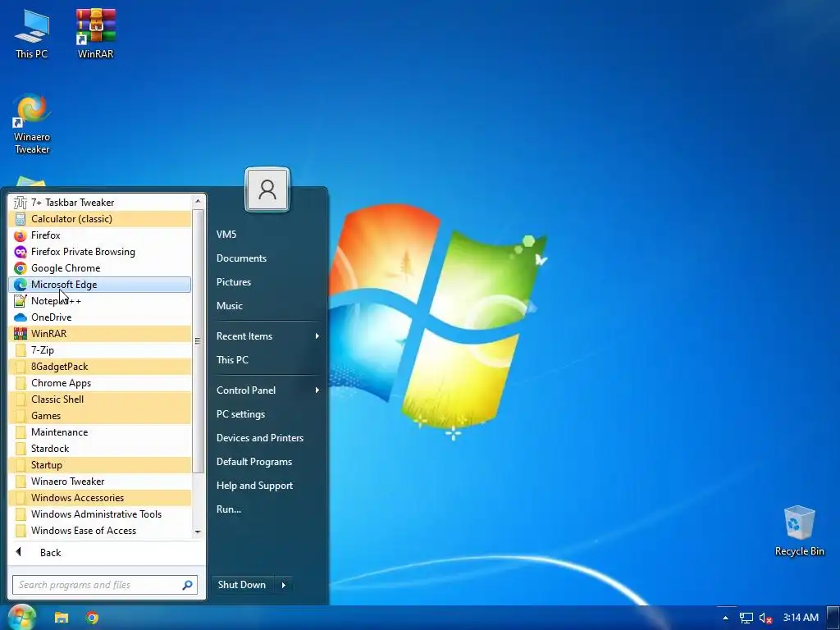Open PC settings
This screenshot has width=840, height=630.
267,414
